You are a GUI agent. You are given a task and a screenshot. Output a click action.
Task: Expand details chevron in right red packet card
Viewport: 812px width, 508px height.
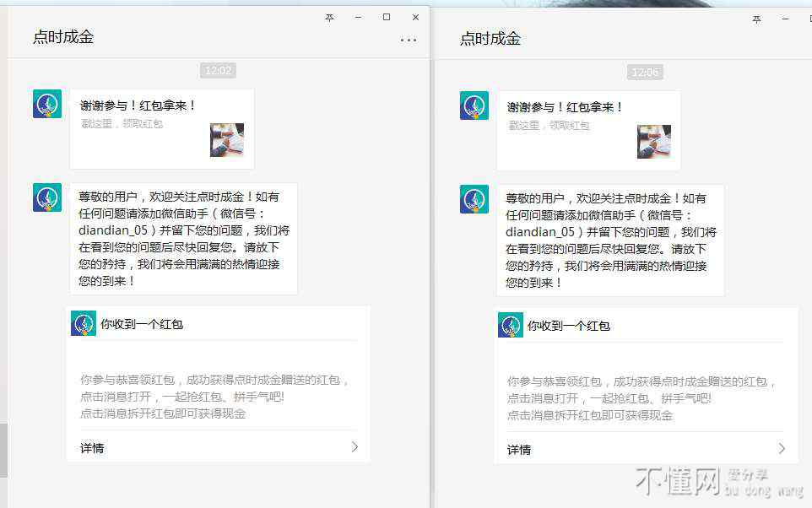pyautogui.click(x=782, y=449)
